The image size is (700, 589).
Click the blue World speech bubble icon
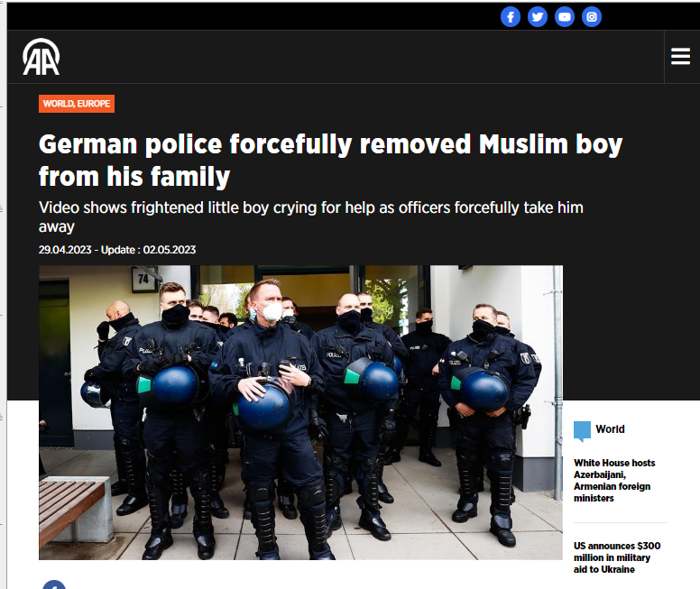[582, 431]
